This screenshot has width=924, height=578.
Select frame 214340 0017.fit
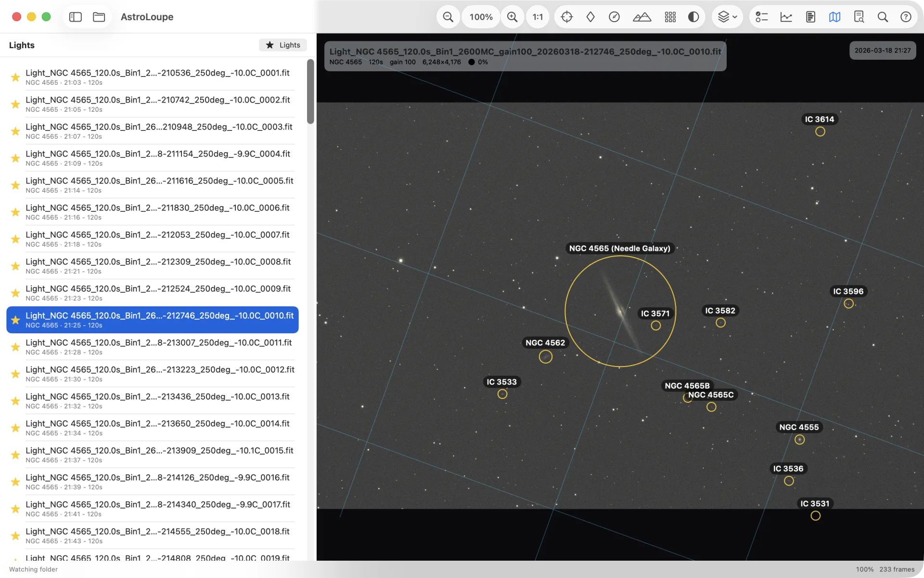pos(152,509)
